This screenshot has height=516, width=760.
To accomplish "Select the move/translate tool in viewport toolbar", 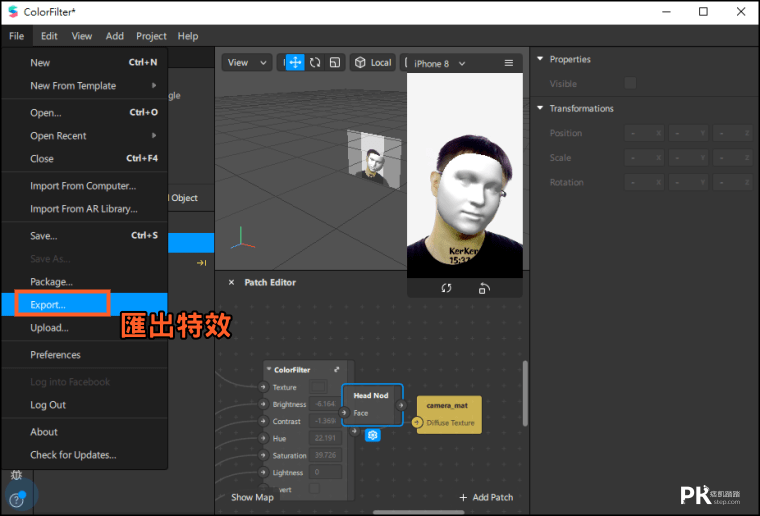I will tap(295, 63).
